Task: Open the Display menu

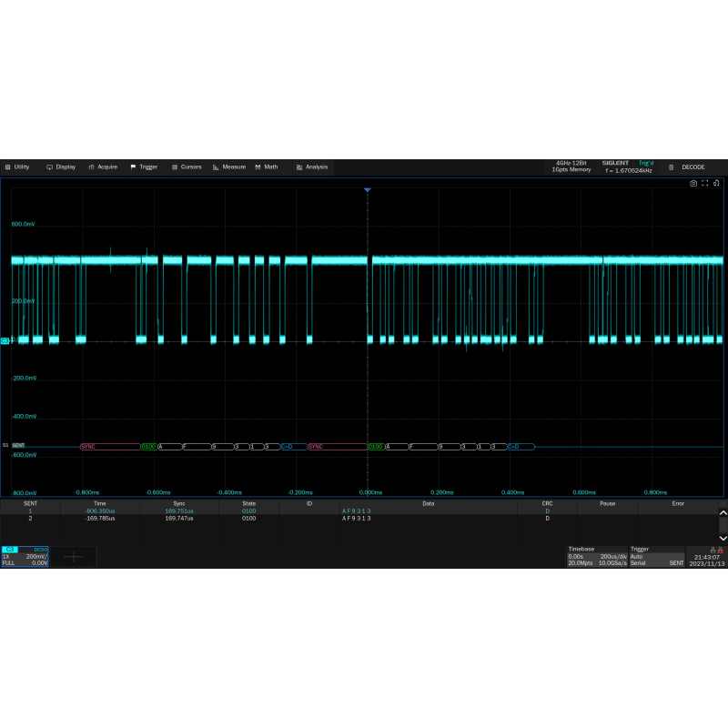Action: (x=61, y=167)
